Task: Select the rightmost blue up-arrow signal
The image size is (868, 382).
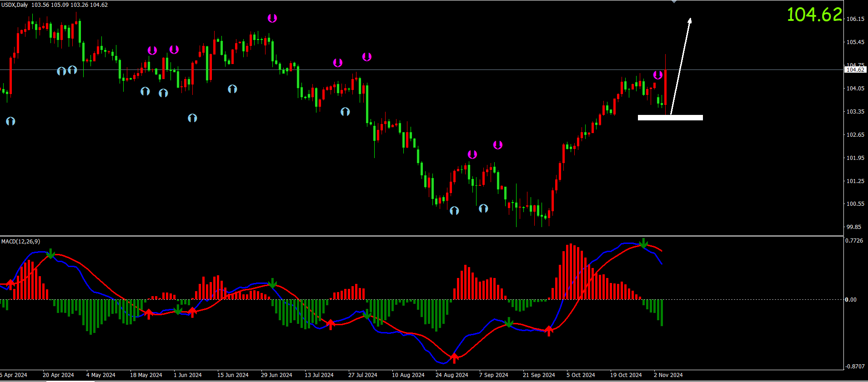Action: point(483,208)
